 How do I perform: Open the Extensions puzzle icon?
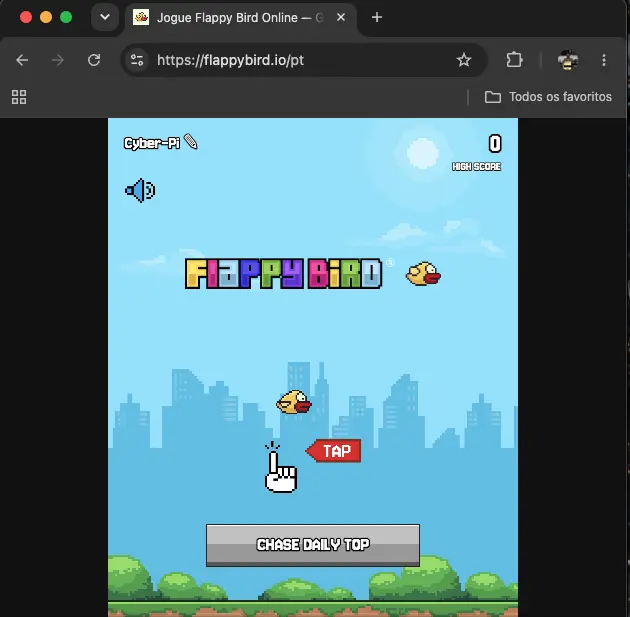point(514,60)
